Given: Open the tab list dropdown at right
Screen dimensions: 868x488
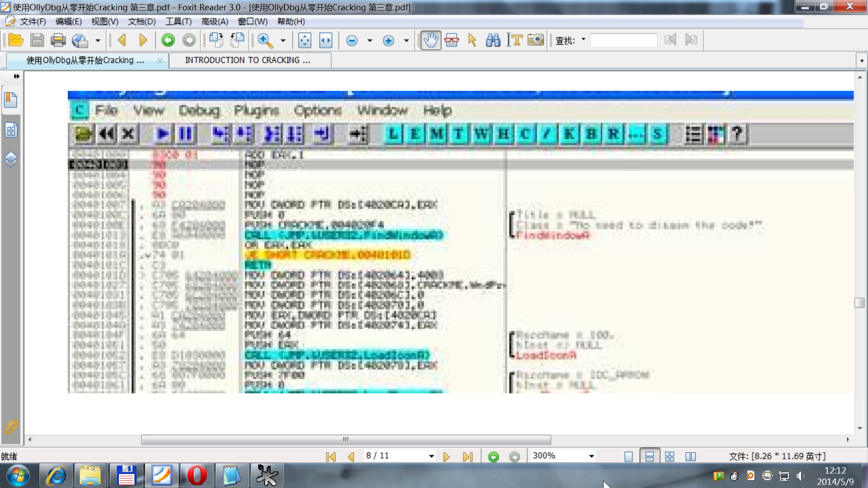Looking at the screenshot, I should (x=862, y=61).
